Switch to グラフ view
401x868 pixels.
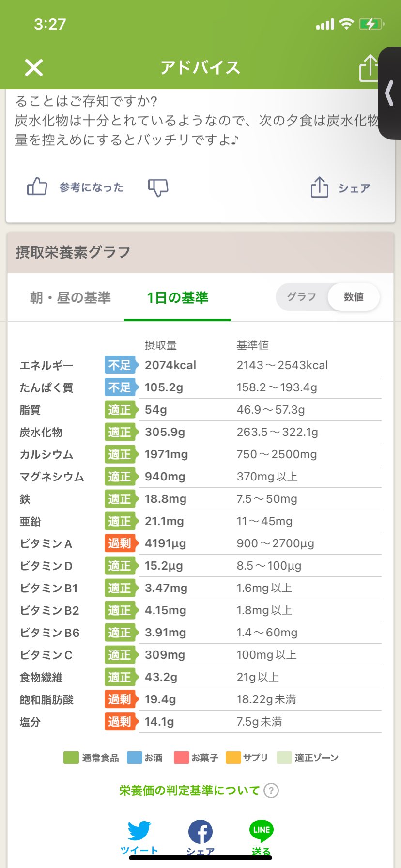click(301, 297)
